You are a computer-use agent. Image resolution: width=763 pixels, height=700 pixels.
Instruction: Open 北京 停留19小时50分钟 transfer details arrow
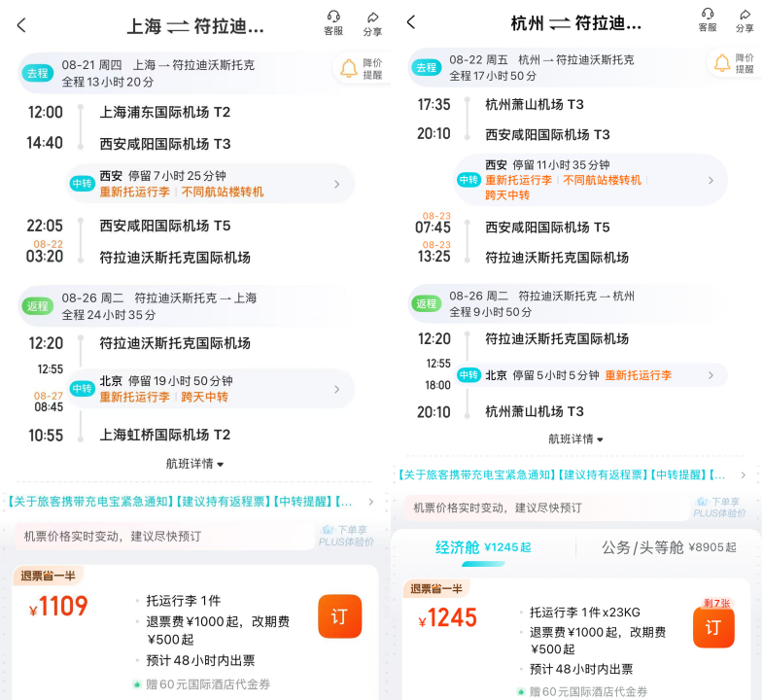[336, 390]
